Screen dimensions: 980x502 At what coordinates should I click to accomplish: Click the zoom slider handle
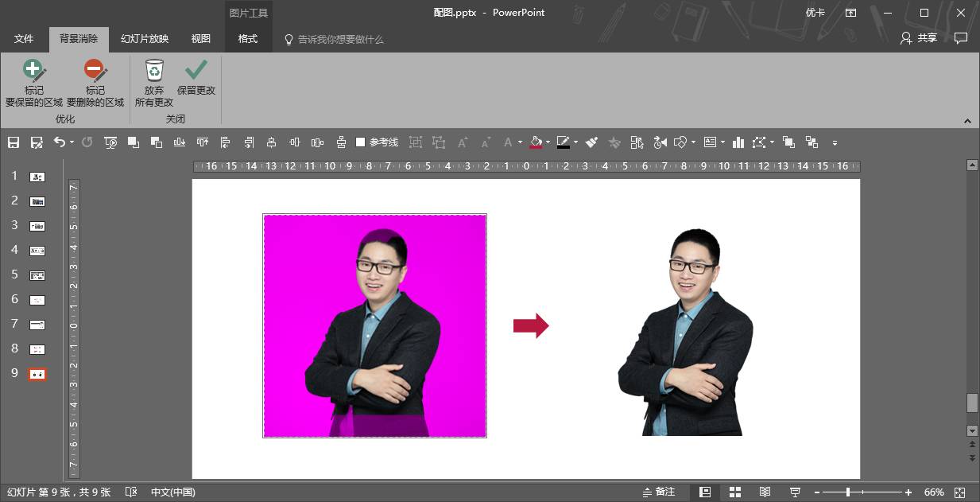coord(847,492)
